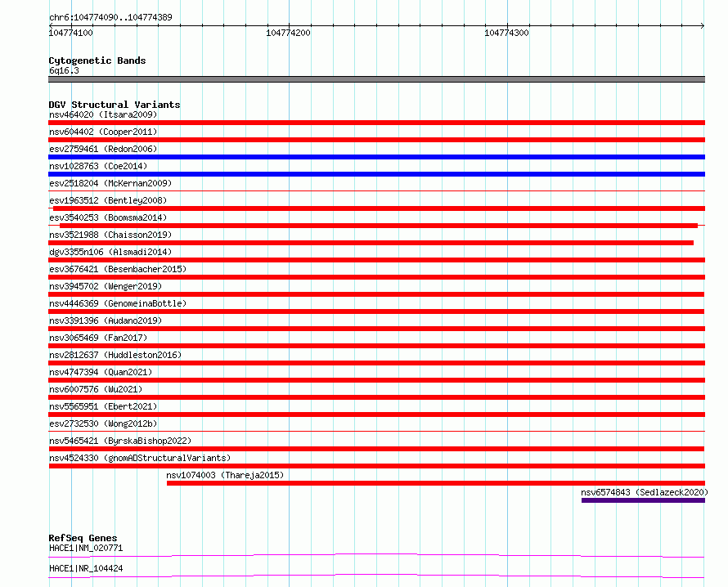The width and height of the screenshot is (728, 587).
Task: Open variant nsv604402 (Cooper2011)
Action: (x=103, y=132)
